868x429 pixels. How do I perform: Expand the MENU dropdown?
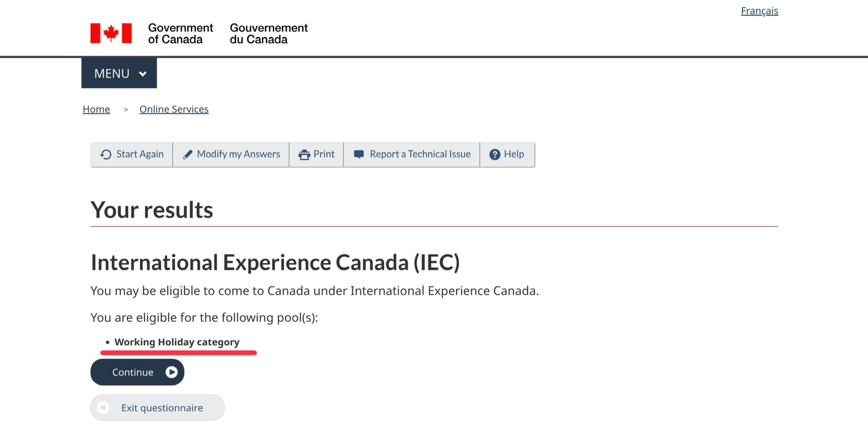119,73
